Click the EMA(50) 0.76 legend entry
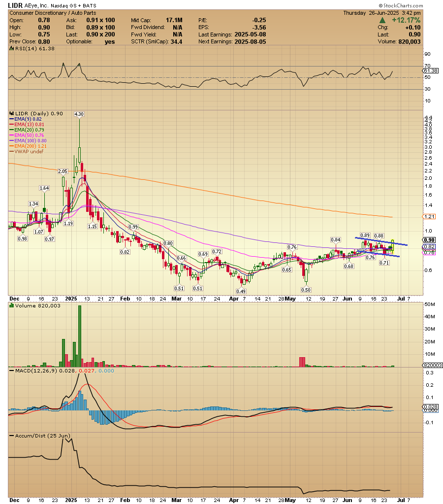The width and height of the screenshot is (443, 504). tap(27, 135)
